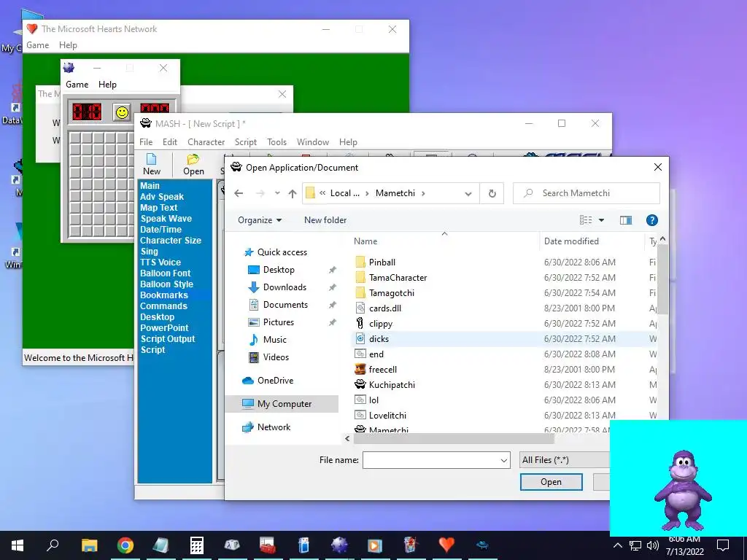Click New folder in dialog toolbar
The image size is (747, 560).
coord(325,220)
